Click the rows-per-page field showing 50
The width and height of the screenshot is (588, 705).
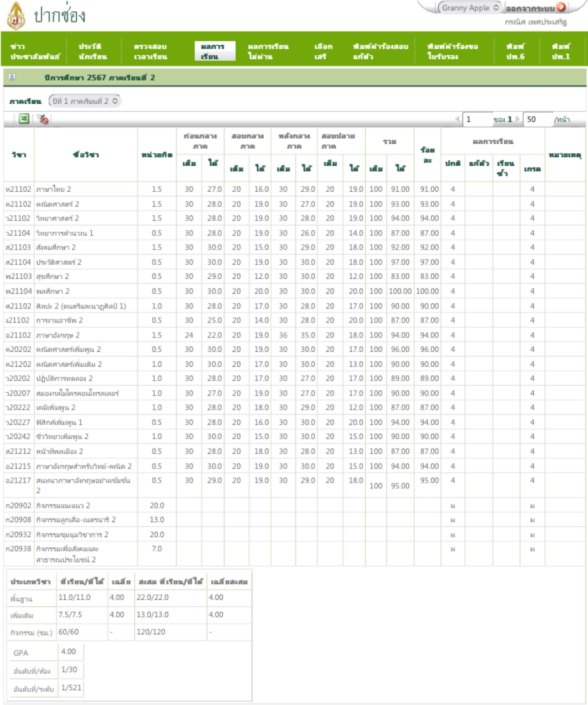(x=538, y=119)
